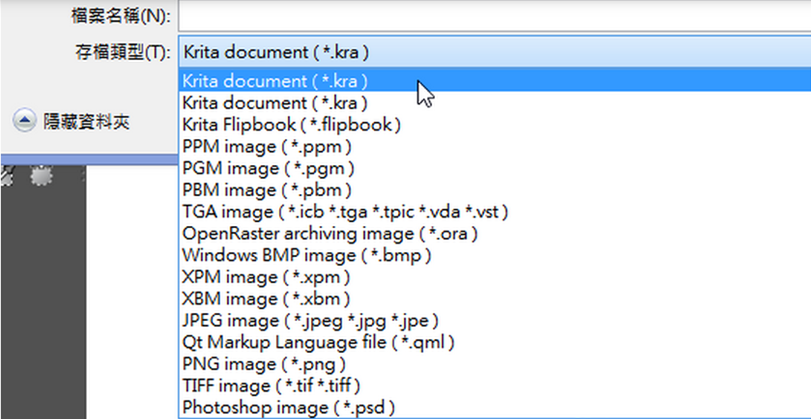811x419 pixels.
Task: Click the 檔案名稱 file name input field
Action: click(494, 18)
